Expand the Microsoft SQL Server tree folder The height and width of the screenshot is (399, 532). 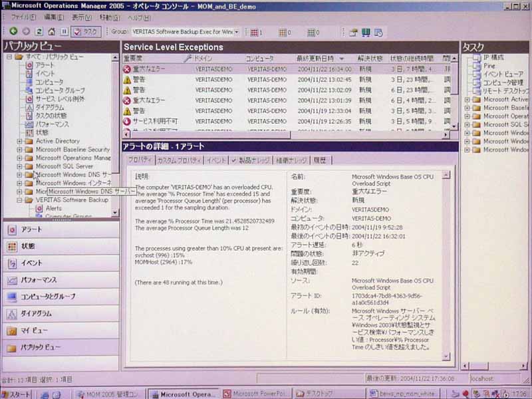(19, 166)
